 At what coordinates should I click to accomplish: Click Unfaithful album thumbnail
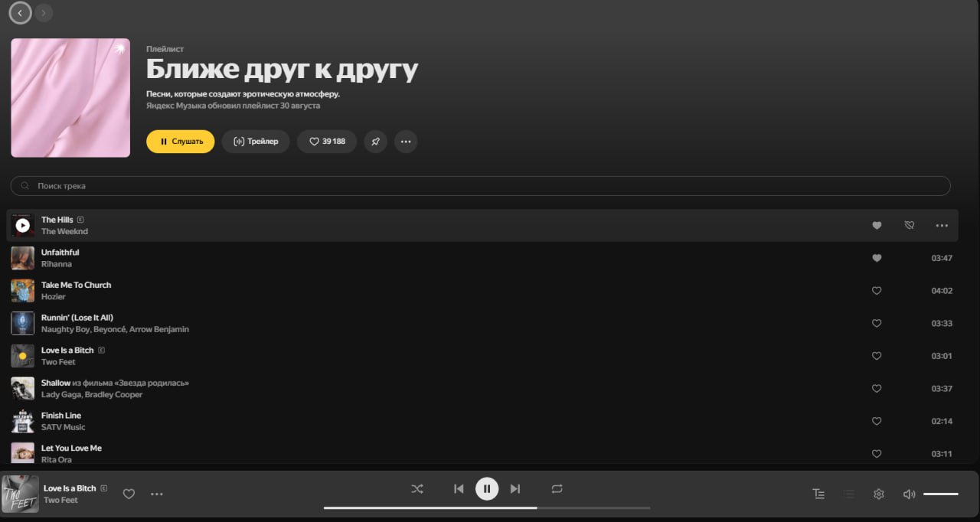pyautogui.click(x=22, y=258)
